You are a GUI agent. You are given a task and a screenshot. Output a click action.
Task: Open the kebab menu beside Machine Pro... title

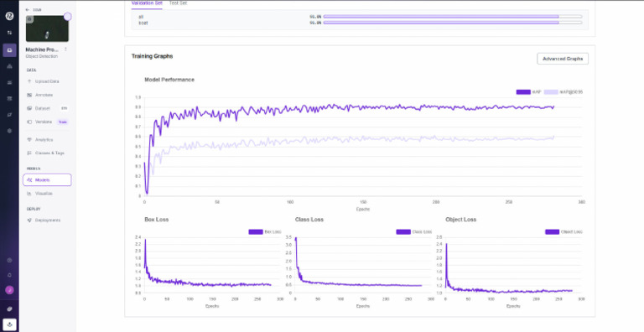[x=65, y=49]
